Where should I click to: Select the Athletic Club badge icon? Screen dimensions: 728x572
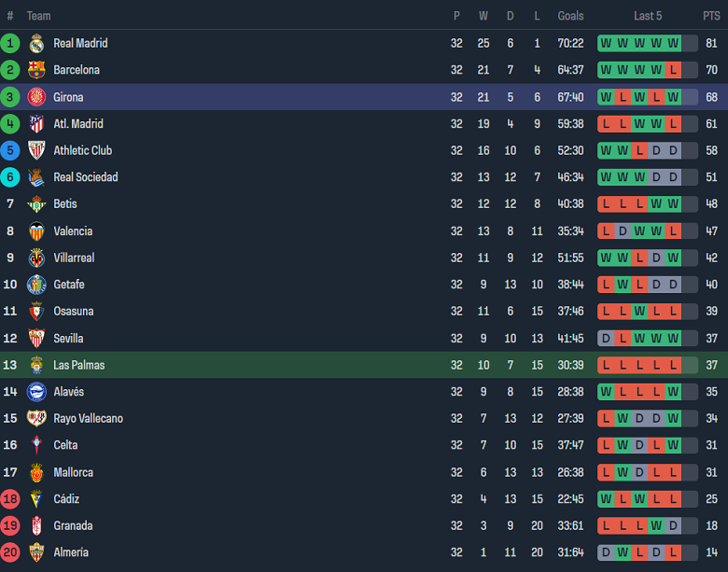point(36,150)
